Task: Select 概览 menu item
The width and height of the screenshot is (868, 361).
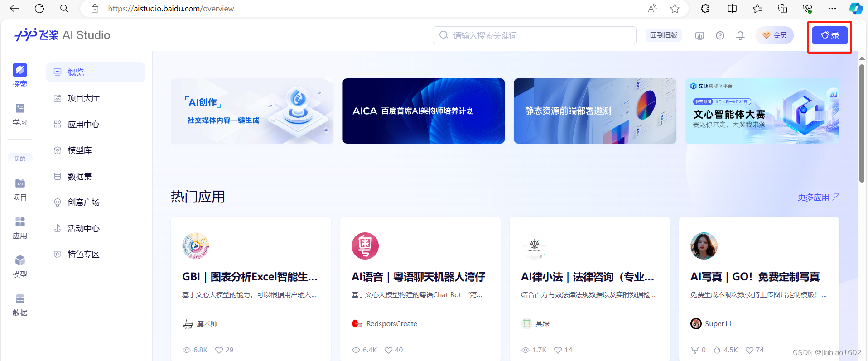Action: (x=96, y=72)
